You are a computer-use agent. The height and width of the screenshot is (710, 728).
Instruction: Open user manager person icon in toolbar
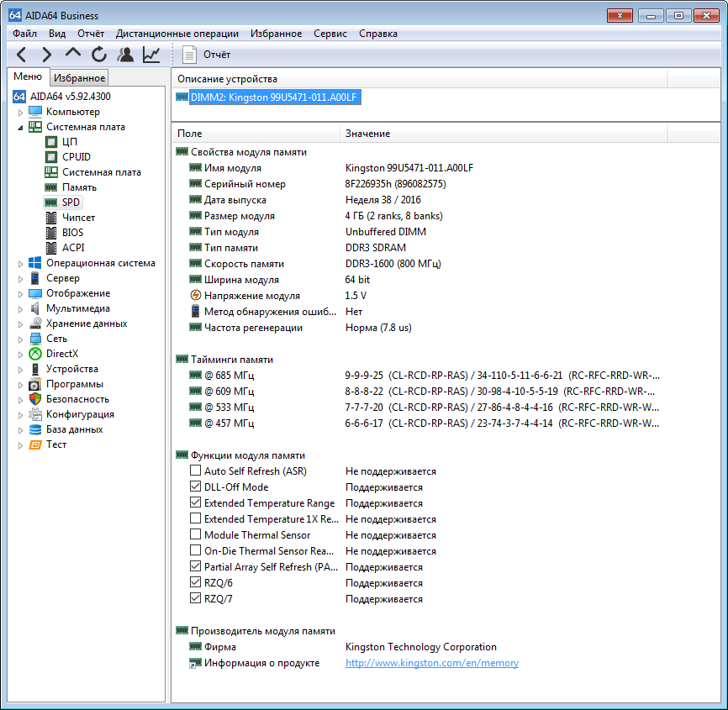coord(125,55)
